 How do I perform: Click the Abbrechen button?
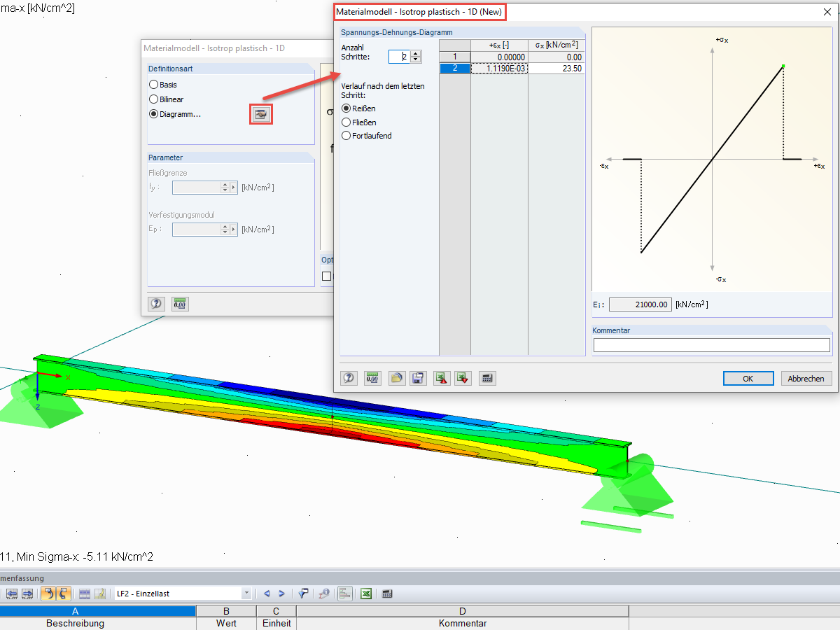click(x=806, y=378)
